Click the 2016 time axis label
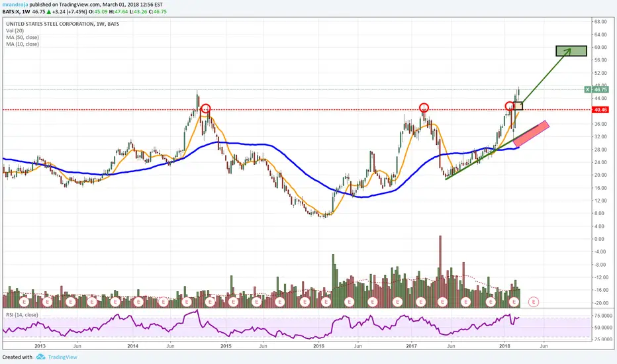 coord(318,346)
